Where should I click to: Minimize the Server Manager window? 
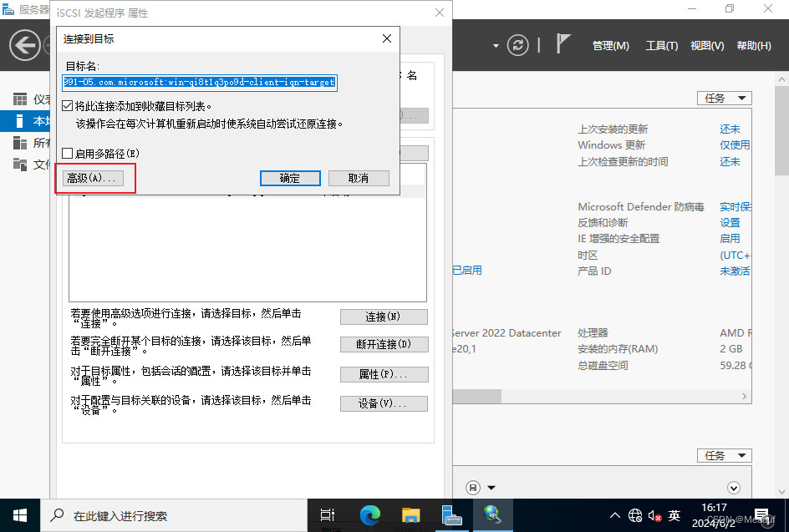pos(692,9)
